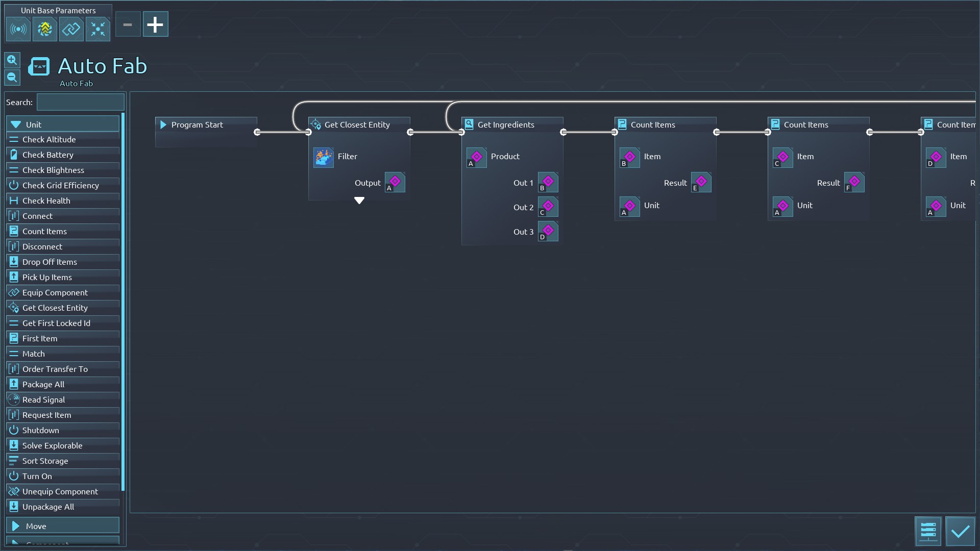Click the converging arrows parameter icon
Screen dimensions: 980x551
click(97, 29)
